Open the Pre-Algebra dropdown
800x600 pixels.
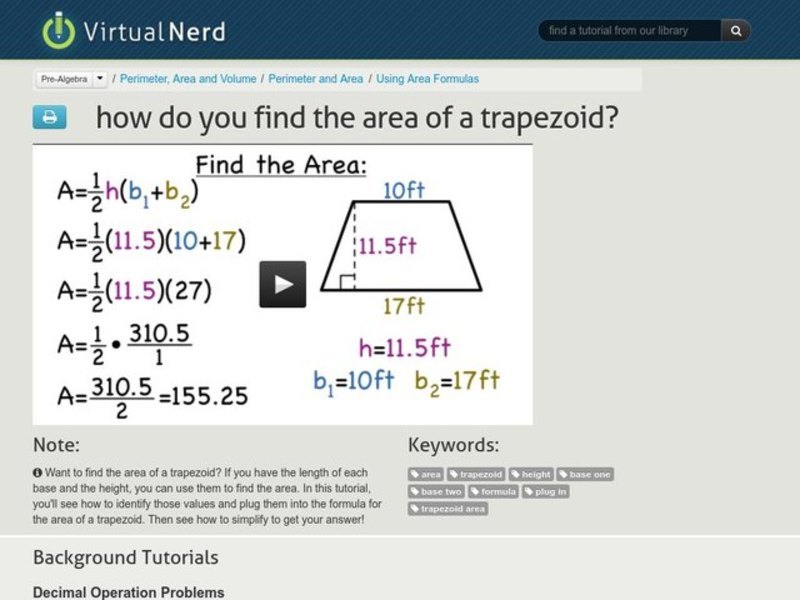[x=70, y=79]
